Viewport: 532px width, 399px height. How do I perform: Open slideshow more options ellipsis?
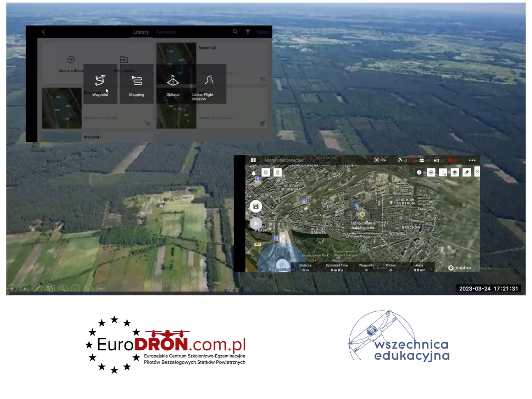point(101,289)
